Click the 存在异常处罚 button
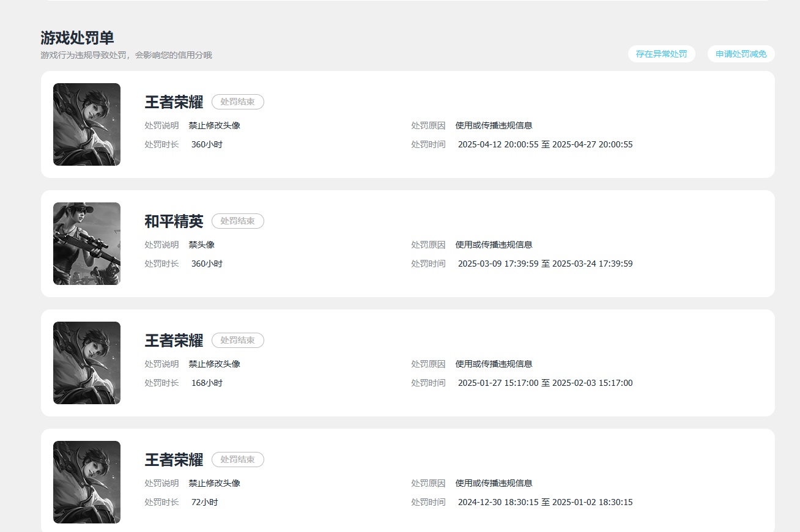The width and height of the screenshot is (800, 532). (661, 54)
